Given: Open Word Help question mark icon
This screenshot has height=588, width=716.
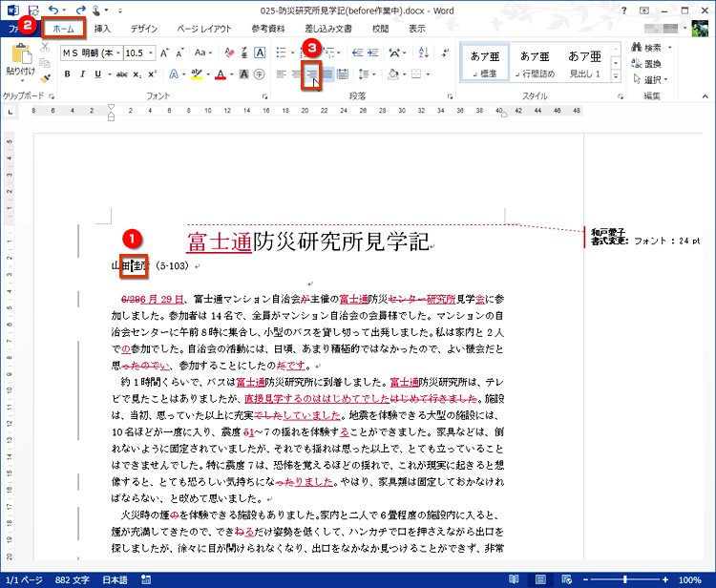Looking at the screenshot, I should (624, 10).
